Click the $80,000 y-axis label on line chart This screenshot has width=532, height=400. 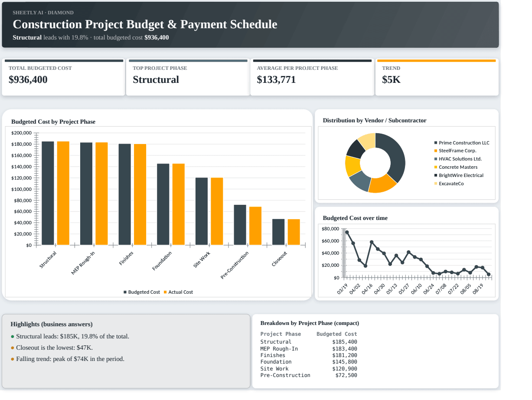(330, 229)
